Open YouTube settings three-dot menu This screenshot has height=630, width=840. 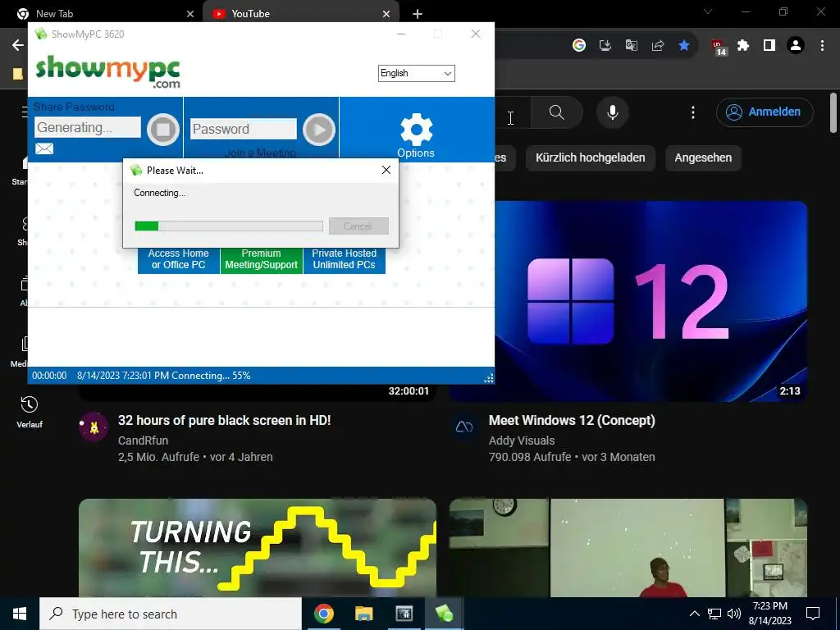pos(692,112)
